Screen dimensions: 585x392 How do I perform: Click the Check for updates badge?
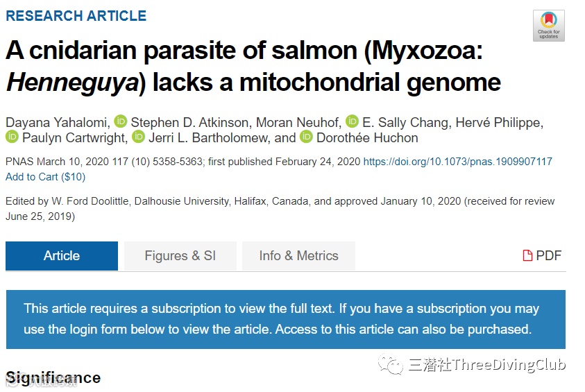click(x=548, y=26)
